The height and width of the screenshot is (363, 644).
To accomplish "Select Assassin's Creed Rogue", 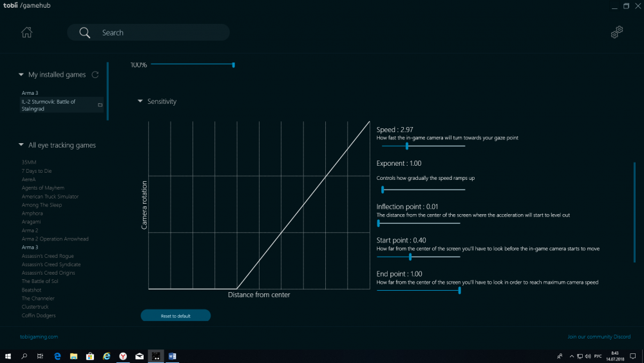I will (x=48, y=256).
